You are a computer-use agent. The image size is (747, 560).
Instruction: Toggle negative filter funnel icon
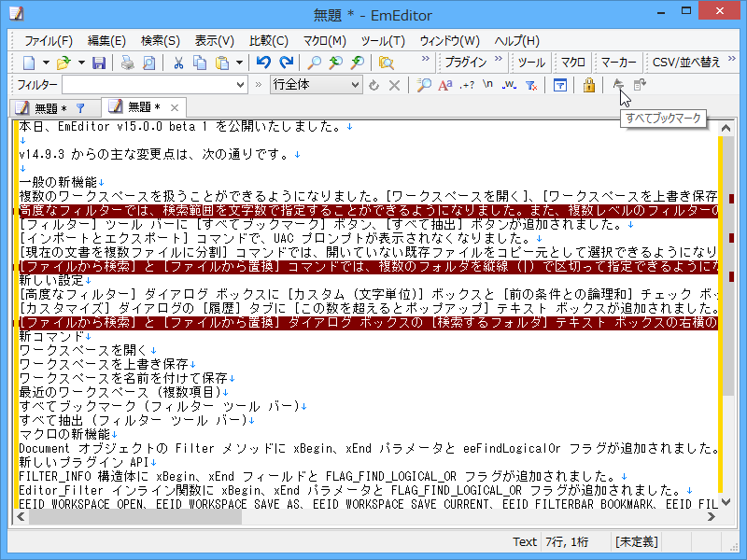(531, 85)
